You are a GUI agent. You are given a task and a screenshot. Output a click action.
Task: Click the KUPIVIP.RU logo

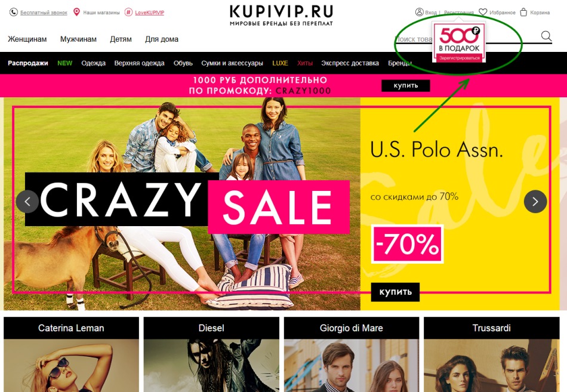pyautogui.click(x=281, y=15)
